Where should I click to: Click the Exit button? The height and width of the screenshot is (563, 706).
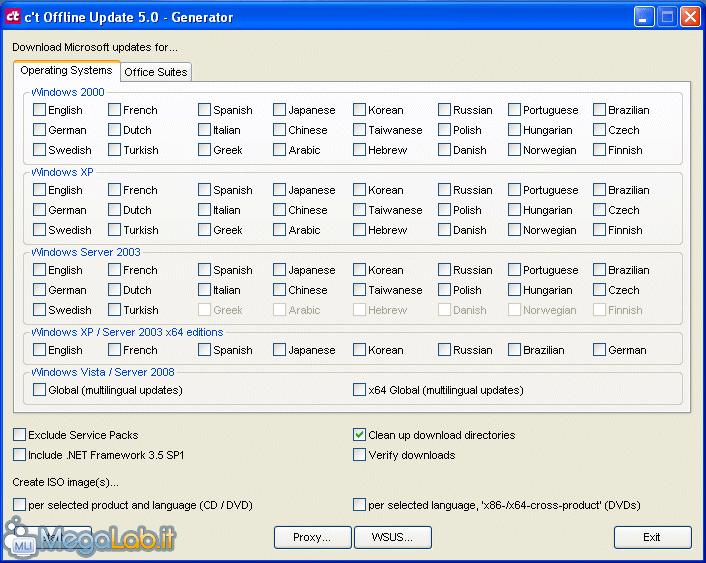[652, 537]
